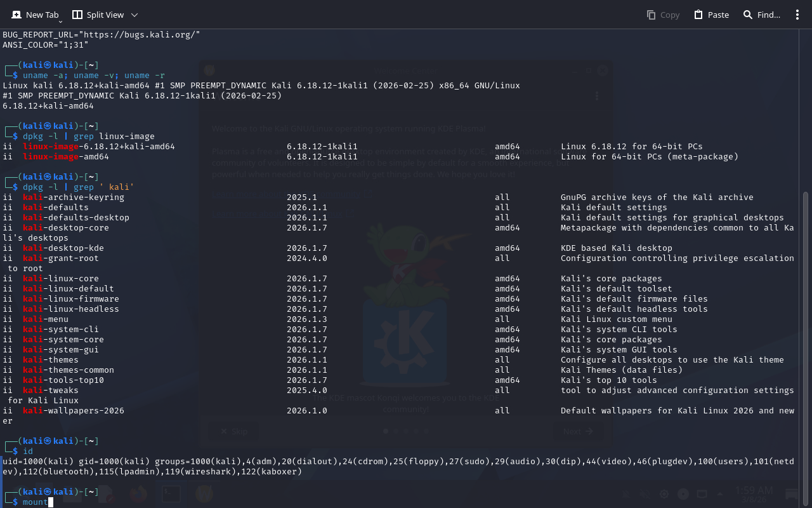Open Find with the magnifier icon
The width and height of the screenshot is (812, 508).
748,15
